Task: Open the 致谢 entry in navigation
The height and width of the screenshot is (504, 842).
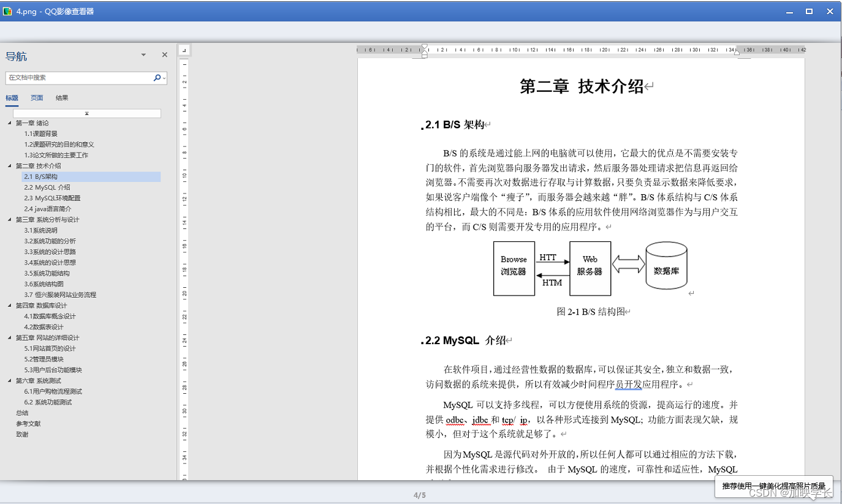Action: tap(22, 434)
